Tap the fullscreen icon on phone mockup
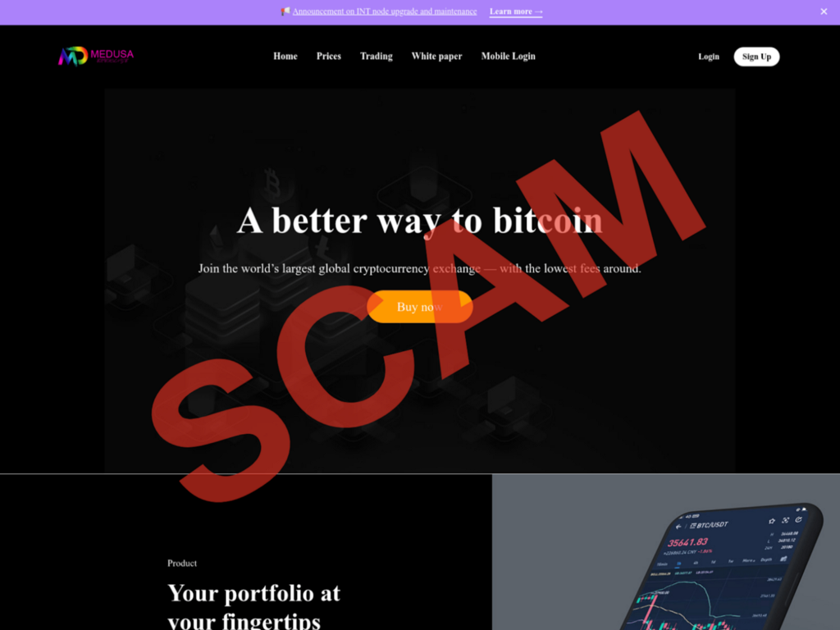 [x=785, y=520]
